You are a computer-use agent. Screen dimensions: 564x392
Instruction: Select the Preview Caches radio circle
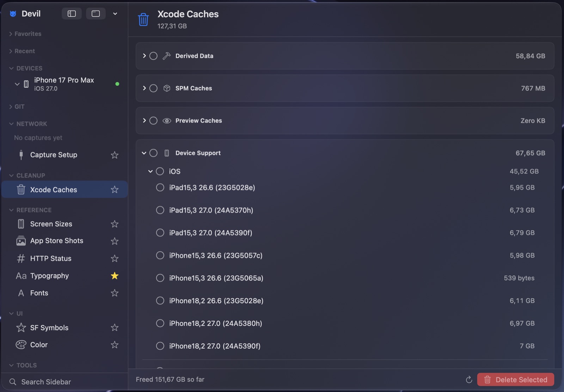pyautogui.click(x=153, y=121)
